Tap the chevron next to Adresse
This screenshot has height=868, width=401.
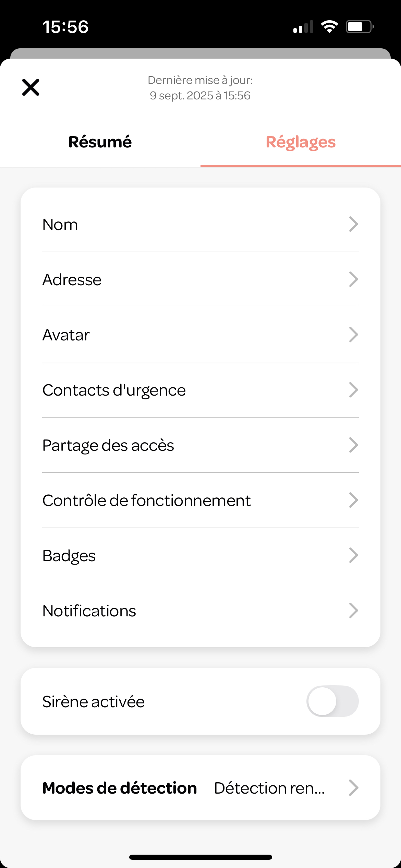click(x=354, y=279)
